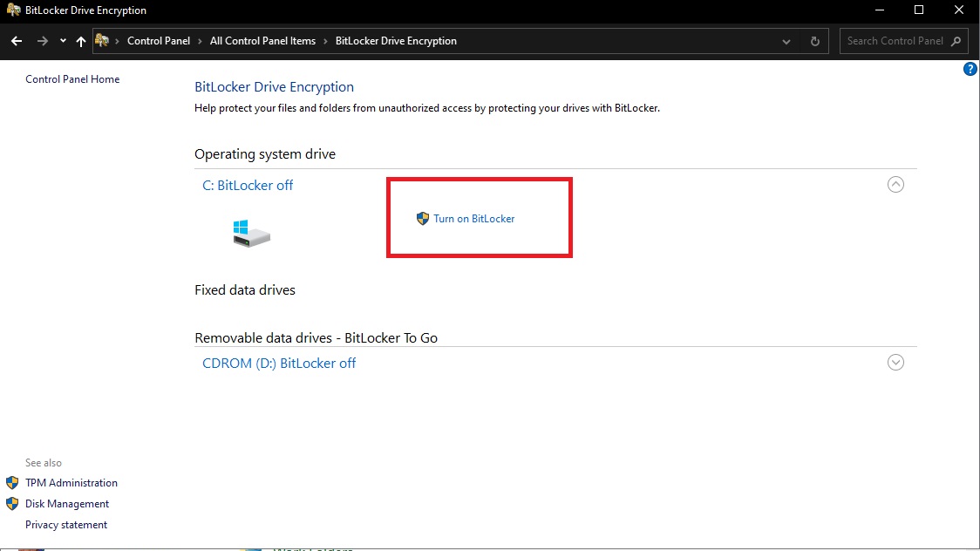
Task: Open the blue Help question mark icon
Action: (970, 70)
